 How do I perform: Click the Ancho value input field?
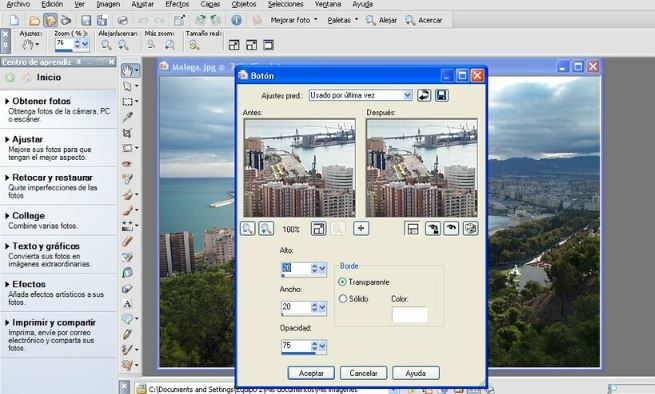pyautogui.click(x=296, y=307)
